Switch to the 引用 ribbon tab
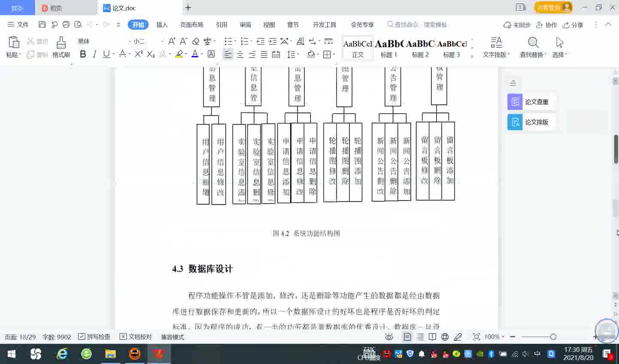Viewport: 619px width, 364px height. (222, 25)
